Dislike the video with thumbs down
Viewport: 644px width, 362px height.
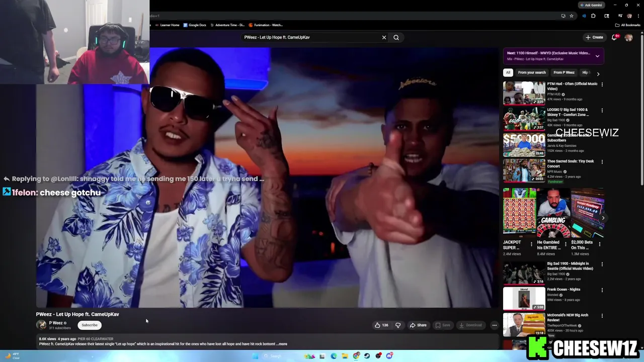pos(397,325)
